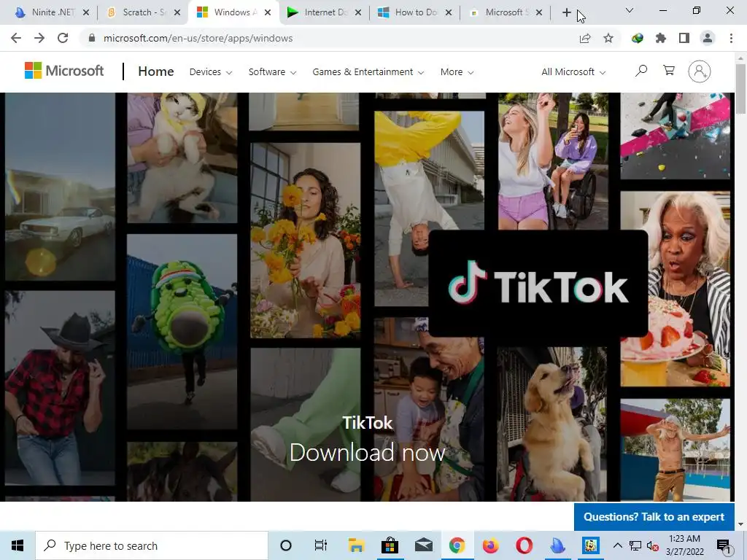Switch to Firefox on taskbar
This screenshot has width=747, height=560.
tap(490, 545)
